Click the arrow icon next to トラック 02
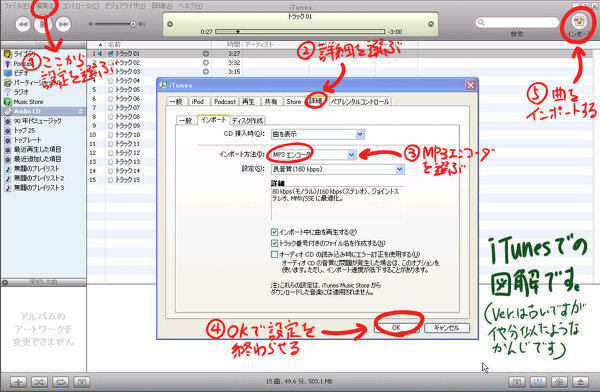The image size is (600, 392). coord(205,62)
